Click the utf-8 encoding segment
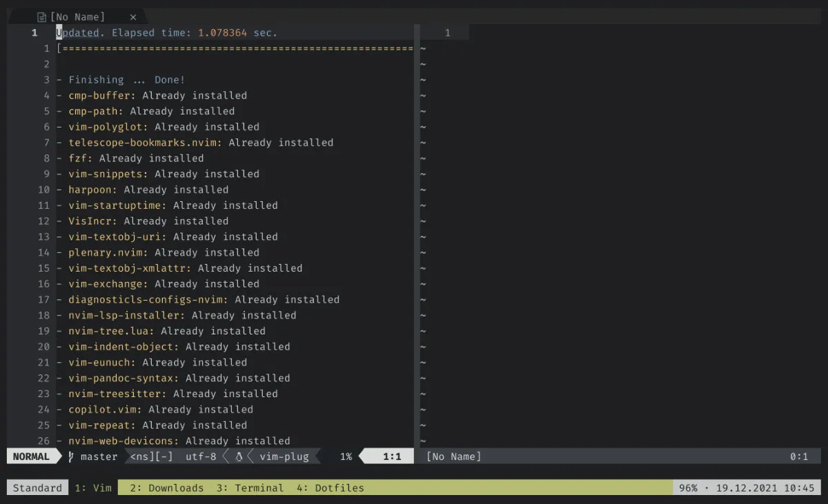Screen dimensions: 828x504 point(200,456)
